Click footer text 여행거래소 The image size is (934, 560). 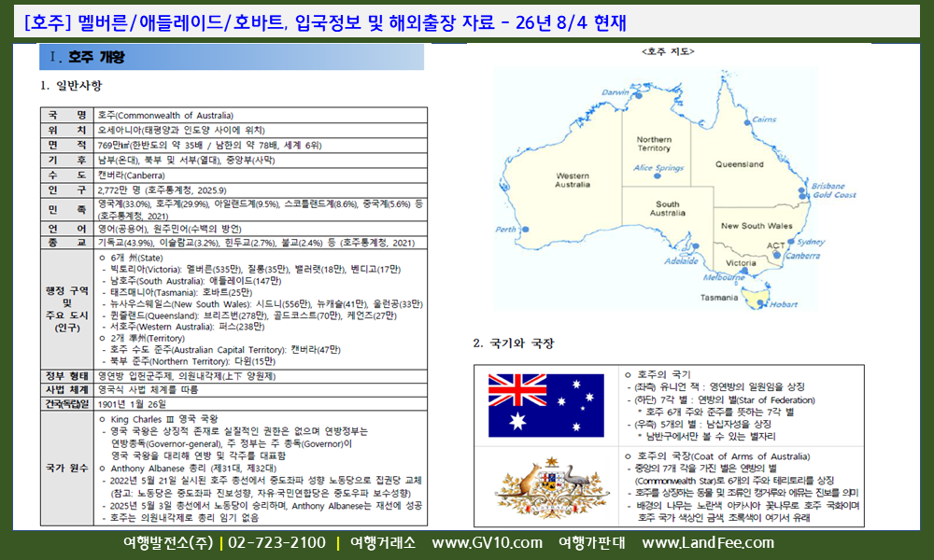click(382, 543)
